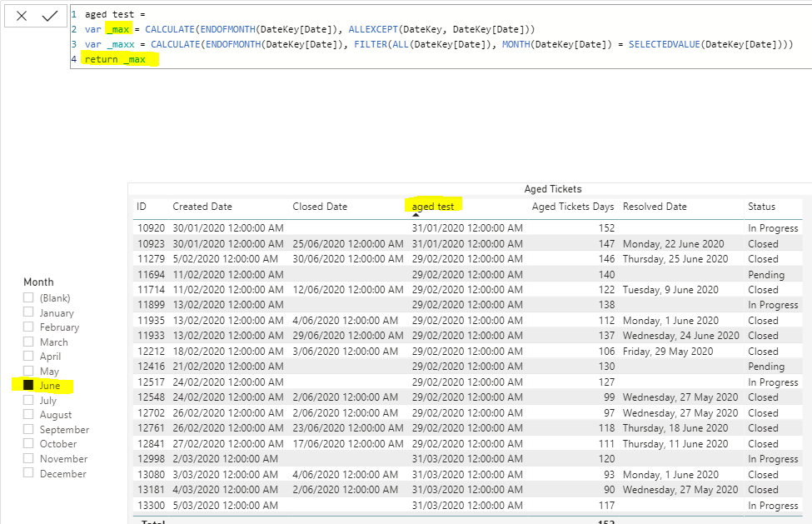Select ticket ID 11714 cell
Viewport: 812px width, 524px height.
(x=151, y=290)
